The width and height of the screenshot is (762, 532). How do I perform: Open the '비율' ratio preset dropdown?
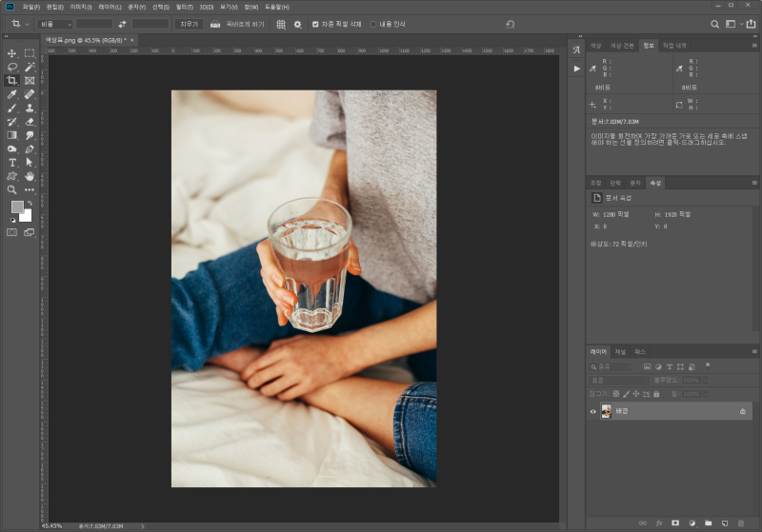pos(55,25)
